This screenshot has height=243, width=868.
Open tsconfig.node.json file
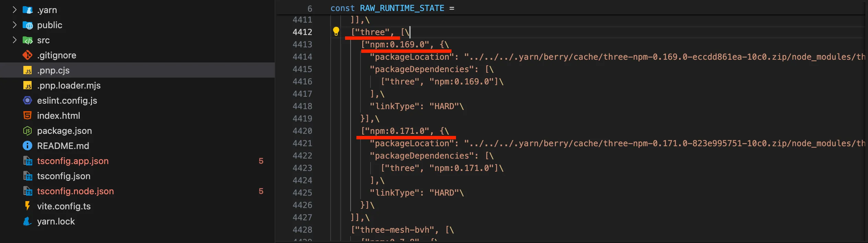pyautogui.click(x=75, y=191)
